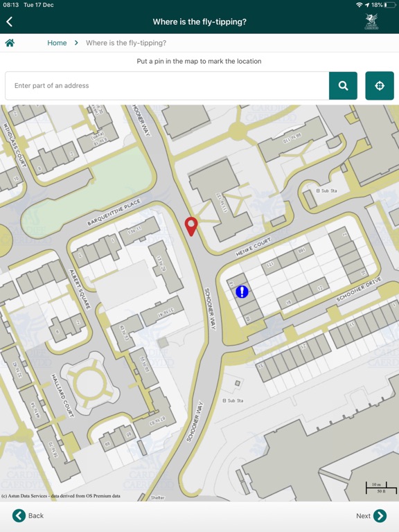Tap the lower El Sub Sta label

click(233, 400)
